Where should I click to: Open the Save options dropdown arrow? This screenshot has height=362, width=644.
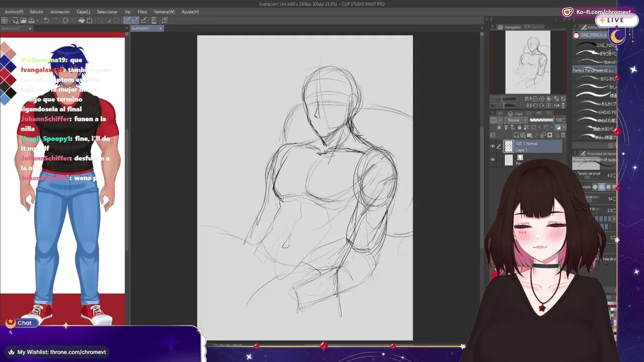click(37, 21)
